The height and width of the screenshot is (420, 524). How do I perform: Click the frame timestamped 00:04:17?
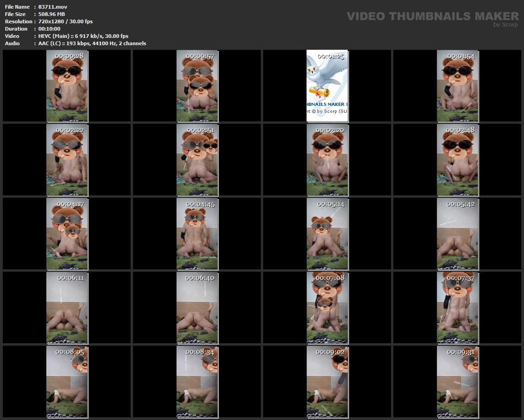pos(67,234)
